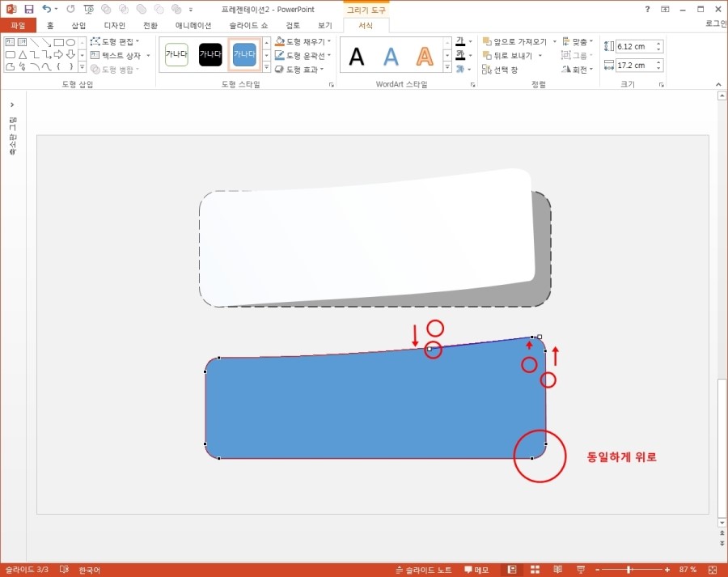Open 도형 윤곽선 (Shape Outline) dropdown
Screen dimensions: 728x577
(303, 56)
